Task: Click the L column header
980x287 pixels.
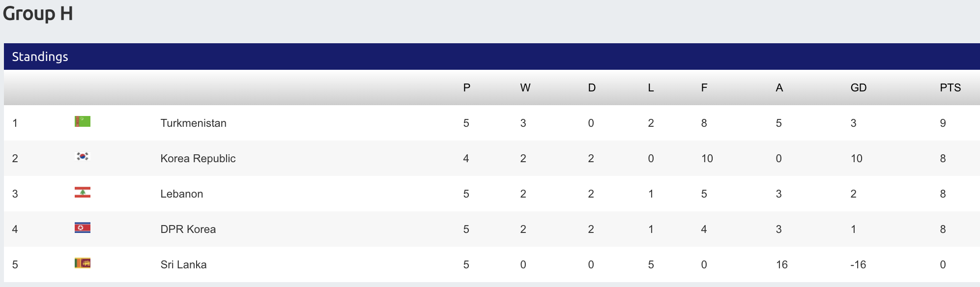Action: coord(651,87)
